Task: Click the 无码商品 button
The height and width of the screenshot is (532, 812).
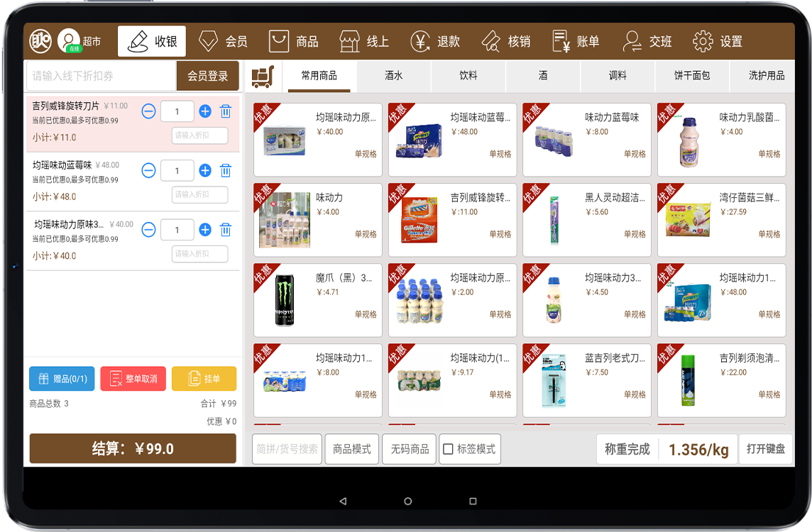Action: [410, 449]
